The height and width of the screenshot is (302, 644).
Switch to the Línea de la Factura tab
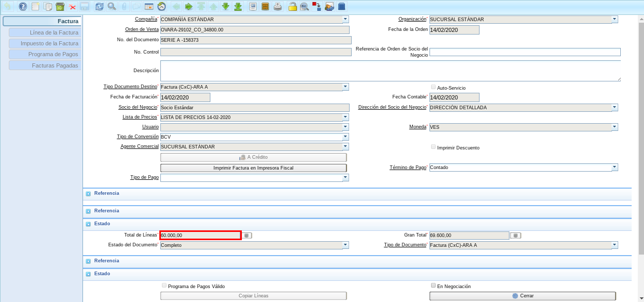point(44,32)
